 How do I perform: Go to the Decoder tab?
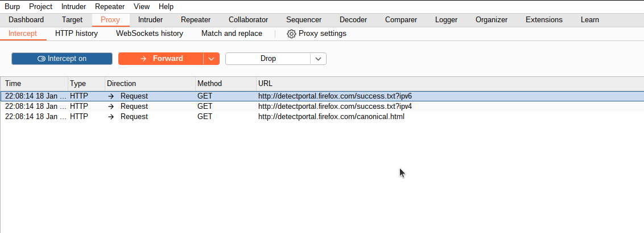click(353, 20)
